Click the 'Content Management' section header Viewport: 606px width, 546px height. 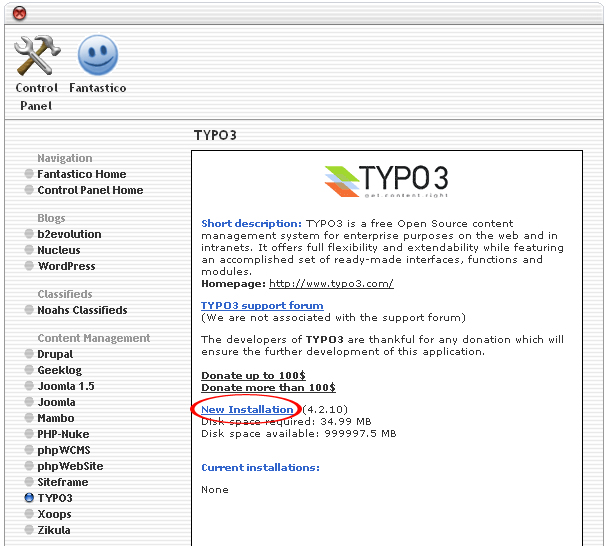tap(94, 338)
